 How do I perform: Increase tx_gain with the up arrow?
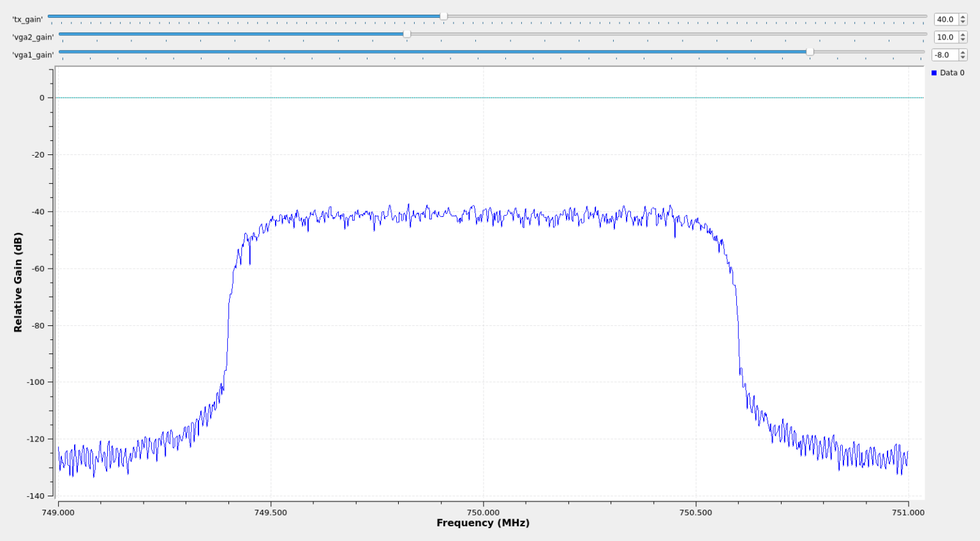pyautogui.click(x=963, y=17)
